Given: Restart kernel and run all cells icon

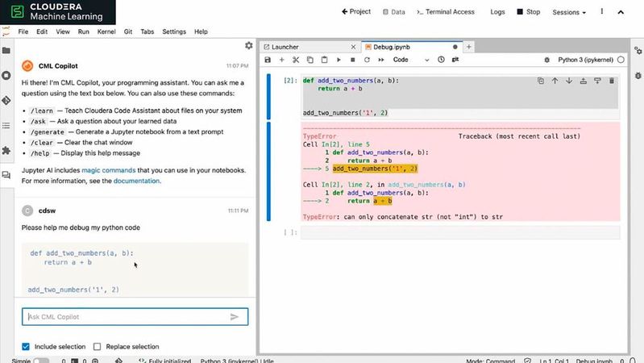Looking at the screenshot, I should pyautogui.click(x=381, y=60).
